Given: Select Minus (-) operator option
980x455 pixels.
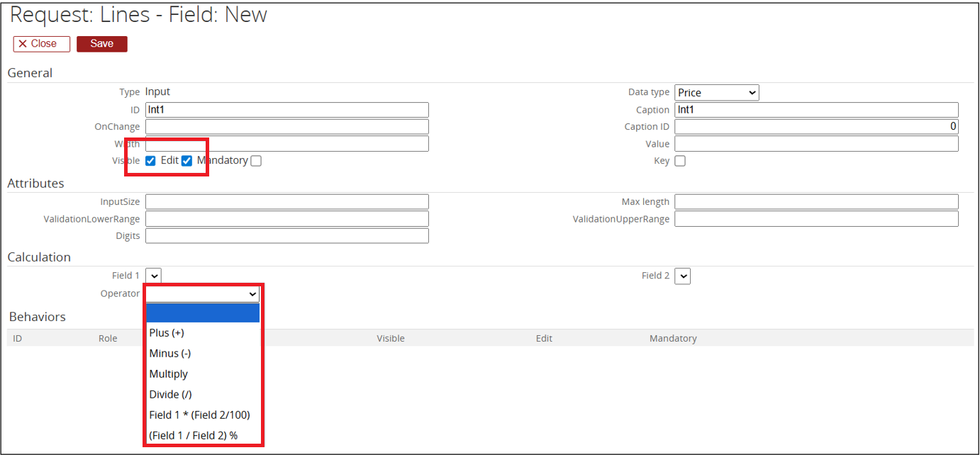Looking at the screenshot, I should coord(169,354).
